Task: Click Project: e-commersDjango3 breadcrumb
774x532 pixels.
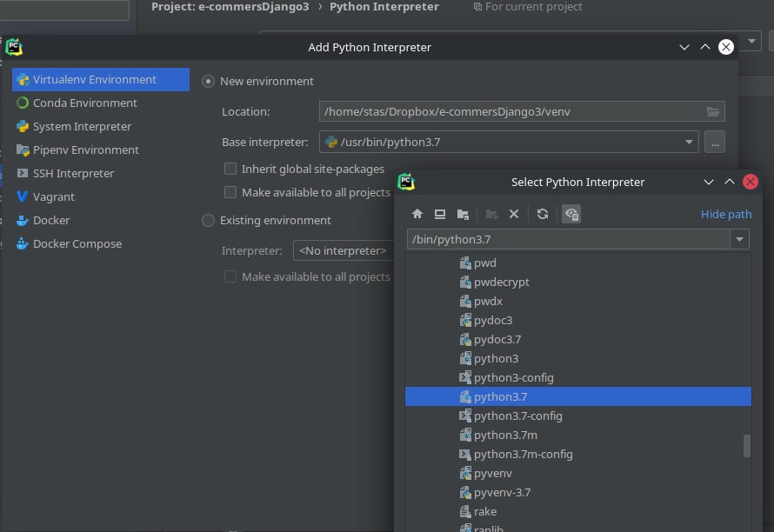Action: coord(230,6)
